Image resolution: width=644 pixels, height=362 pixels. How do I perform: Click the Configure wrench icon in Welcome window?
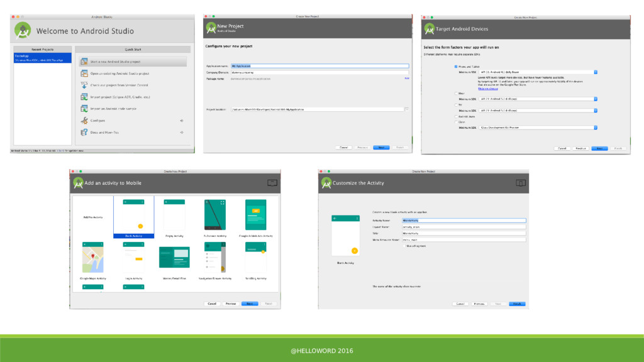[x=84, y=120]
